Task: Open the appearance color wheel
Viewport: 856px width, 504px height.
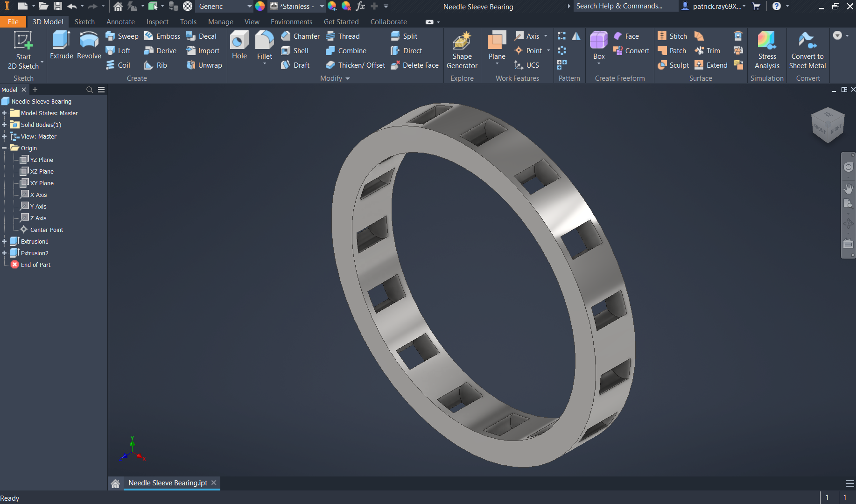Action: [260, 7]
